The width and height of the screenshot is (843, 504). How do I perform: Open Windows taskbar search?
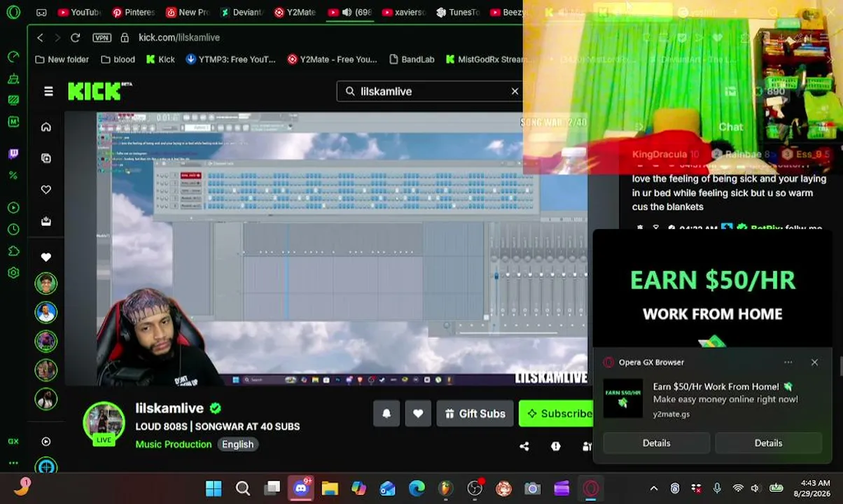[x=243, y=488]
